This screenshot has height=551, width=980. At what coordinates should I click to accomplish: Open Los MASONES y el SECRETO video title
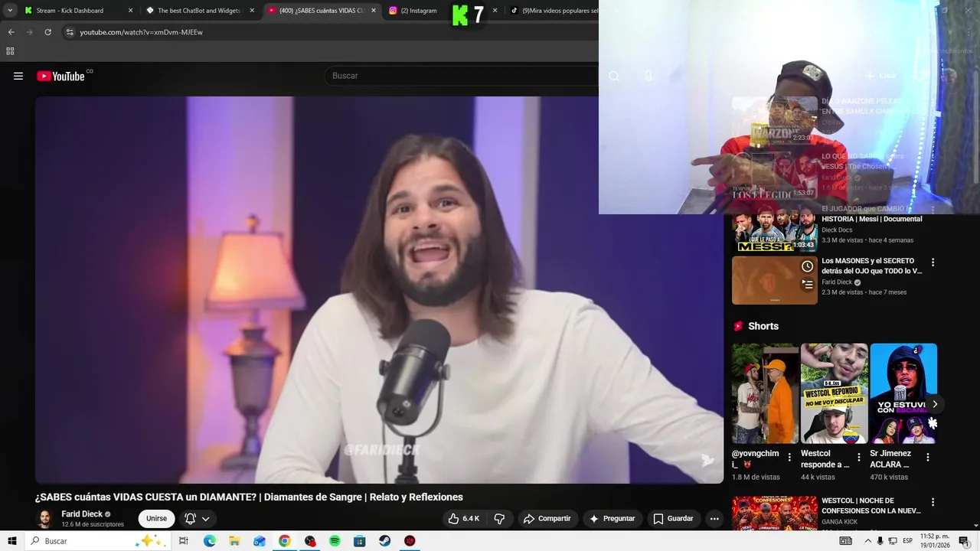tap(871, 266)
